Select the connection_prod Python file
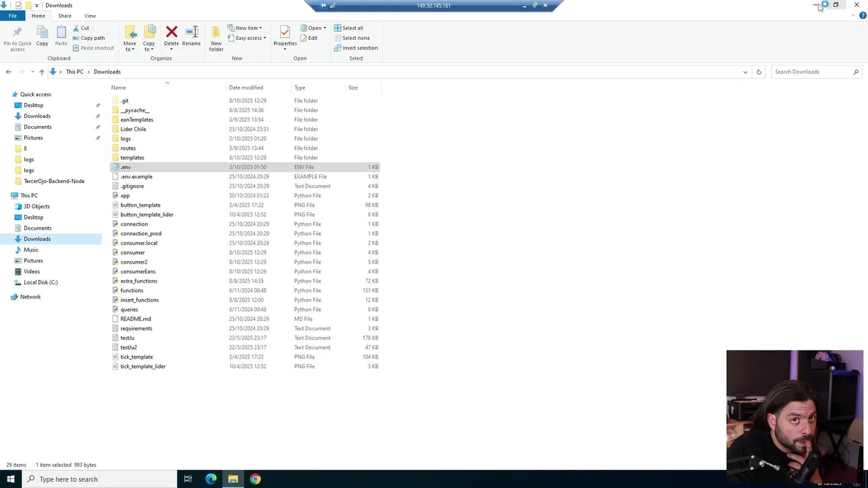Image resolution: width=868 pixels, height=488 pixels. (x=141, y=233)
